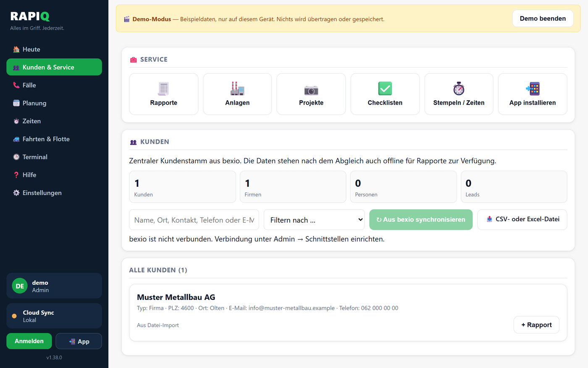Open the demo Admin user card
The image size is (588, 368).
pyautogui.click(x=54, y=286)
